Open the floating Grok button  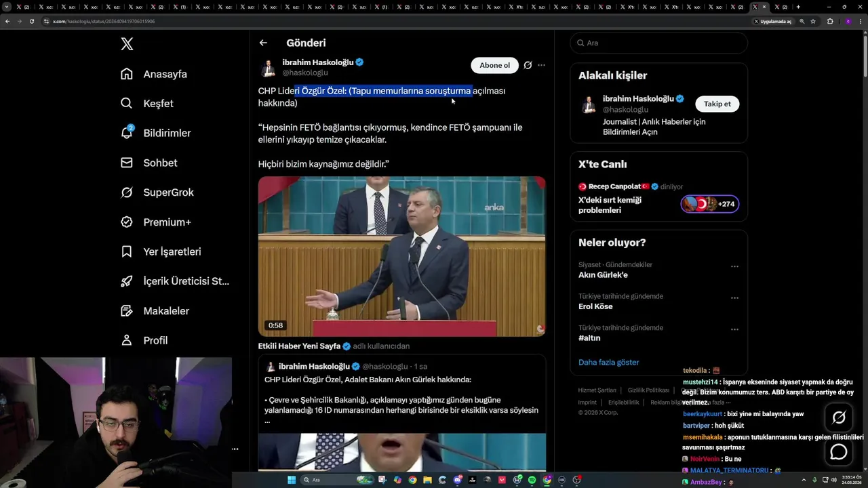[x=839, y=418]
